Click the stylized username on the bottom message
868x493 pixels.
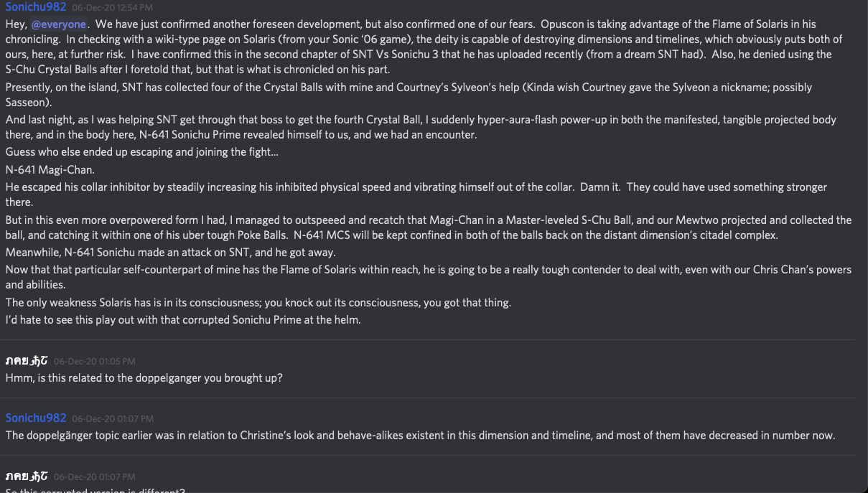point(27,476)
